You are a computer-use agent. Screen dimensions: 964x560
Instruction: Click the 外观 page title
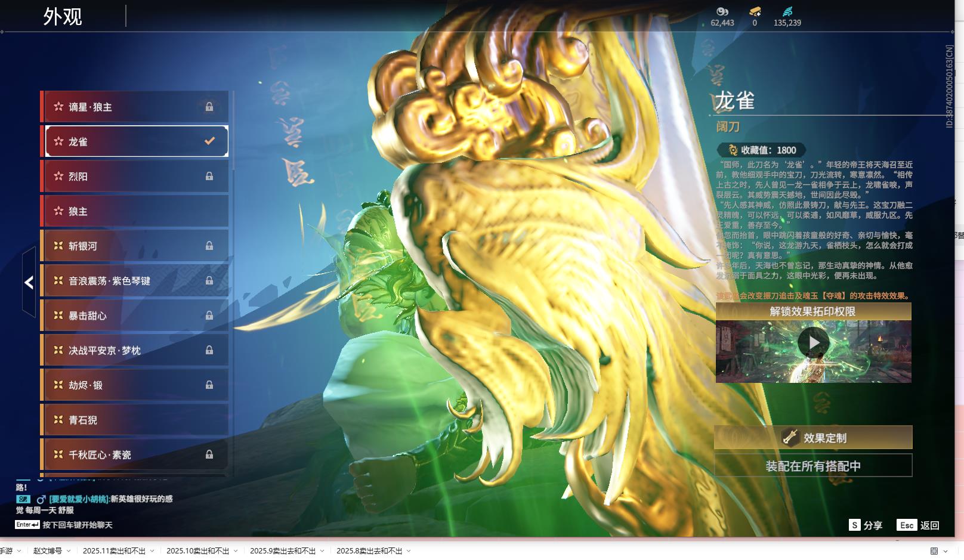[63, 17]
